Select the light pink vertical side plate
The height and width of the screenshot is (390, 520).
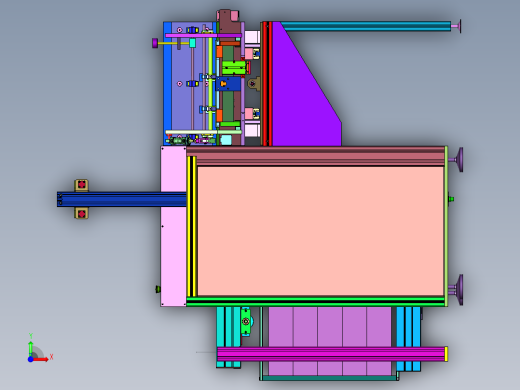pyautogui.click(x=173, y=226)
